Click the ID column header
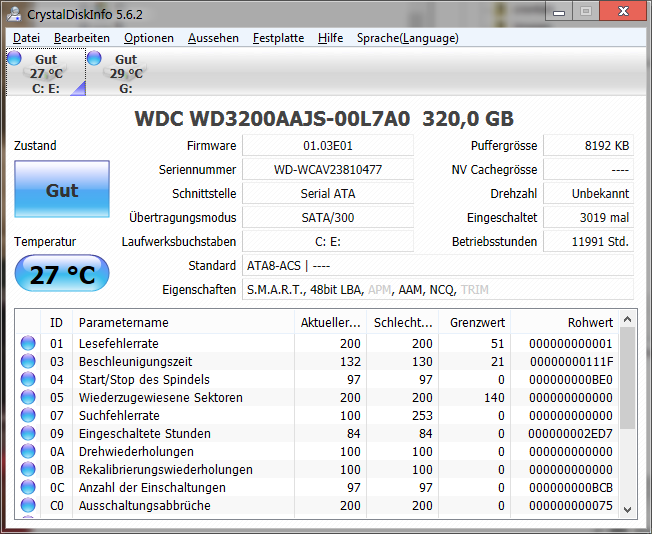This screenshot has height=534, width=652. pos(56,322)
